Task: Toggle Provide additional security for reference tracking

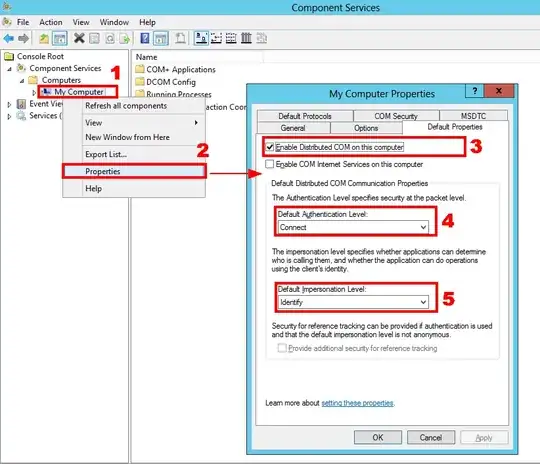Action: [282, 348]
